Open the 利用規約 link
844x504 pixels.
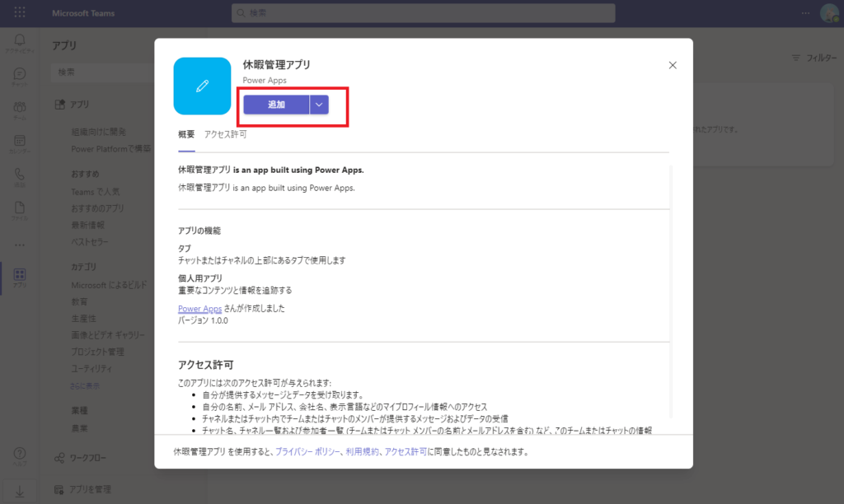click(363, 452)
